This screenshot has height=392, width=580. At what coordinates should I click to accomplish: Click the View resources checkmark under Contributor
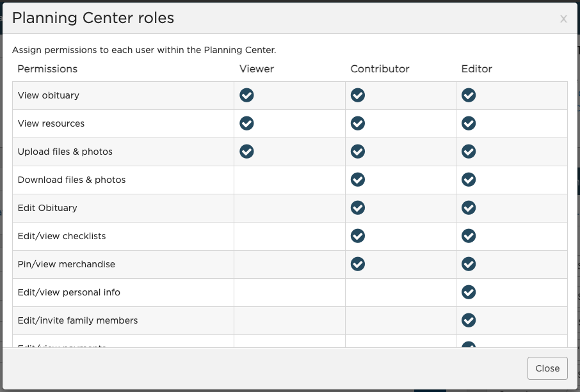pyautogui.click(x=357, y=123)
